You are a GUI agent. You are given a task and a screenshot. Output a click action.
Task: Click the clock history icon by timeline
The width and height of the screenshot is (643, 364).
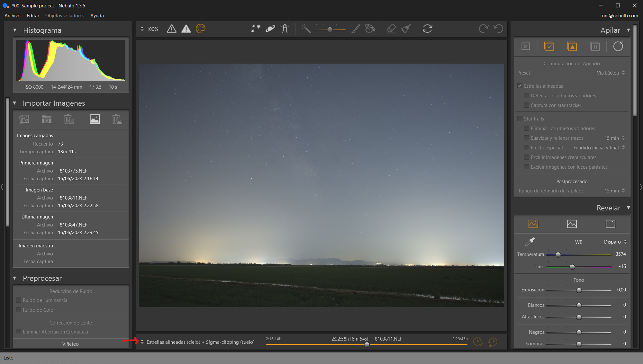click(493, 342)
